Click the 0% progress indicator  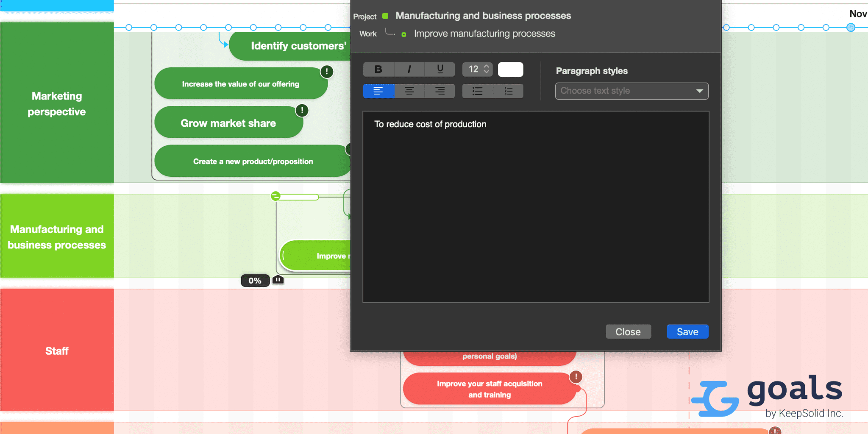coord(255,281)
